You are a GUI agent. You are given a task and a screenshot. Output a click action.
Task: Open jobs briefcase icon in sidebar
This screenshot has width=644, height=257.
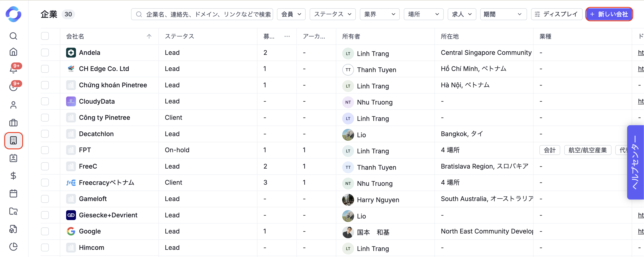tap(13, 123)
